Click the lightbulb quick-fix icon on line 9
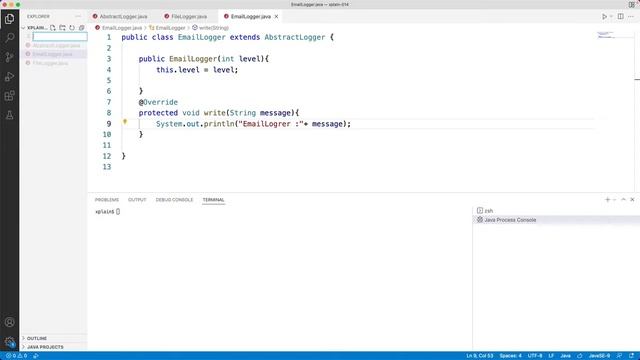This screenshot has height=360, width=640. click(x=125, y=122)
